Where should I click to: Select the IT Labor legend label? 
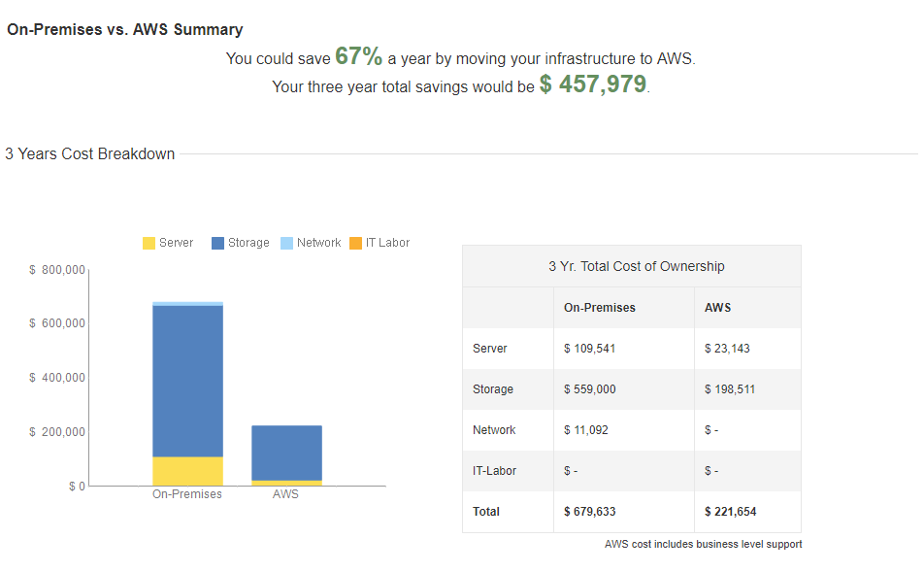(x=387, y=243)
